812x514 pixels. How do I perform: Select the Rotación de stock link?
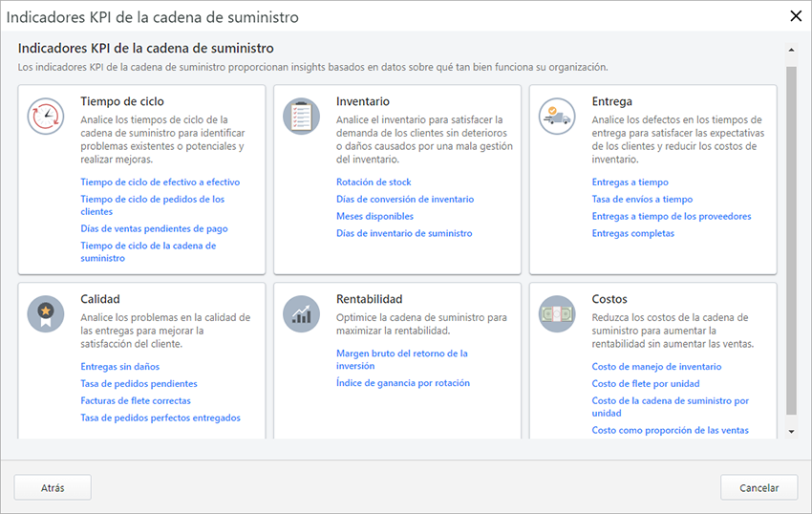[374, 182]
